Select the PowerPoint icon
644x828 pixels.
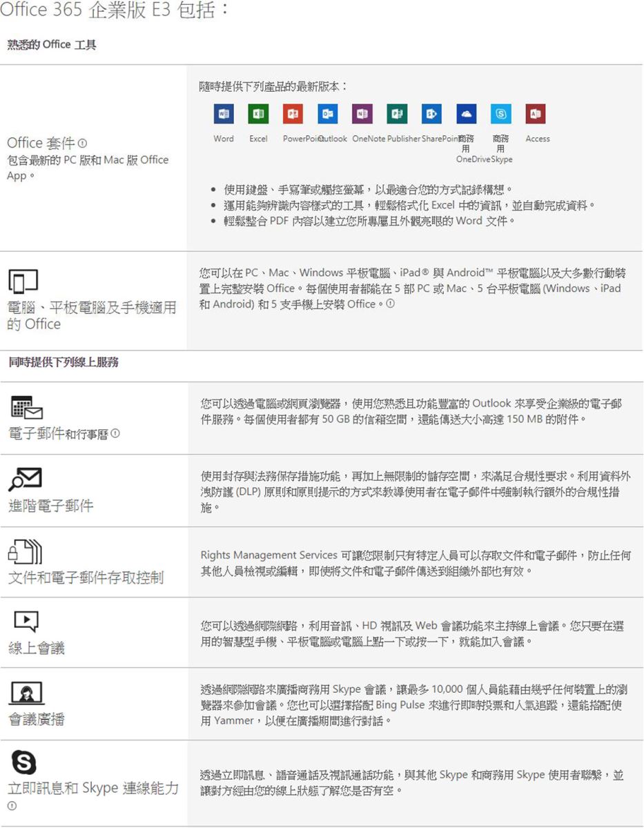293,114
